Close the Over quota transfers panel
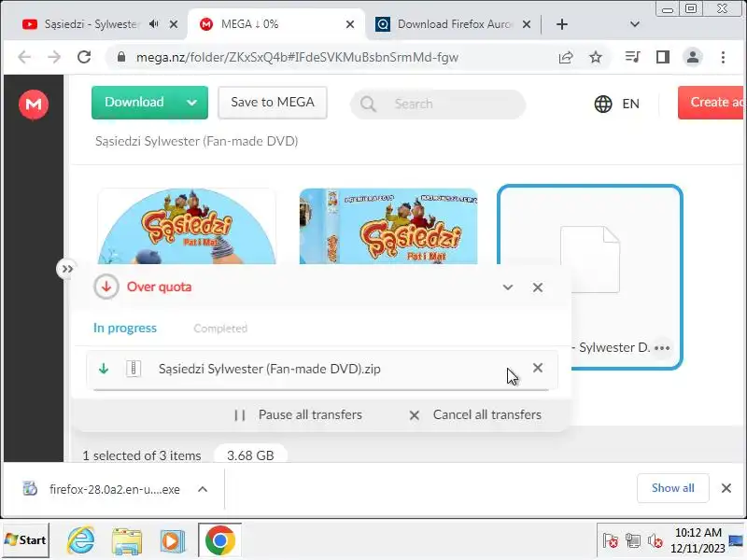Image resolution: width=747 pixels, height=560 pixels. [538, 287]
